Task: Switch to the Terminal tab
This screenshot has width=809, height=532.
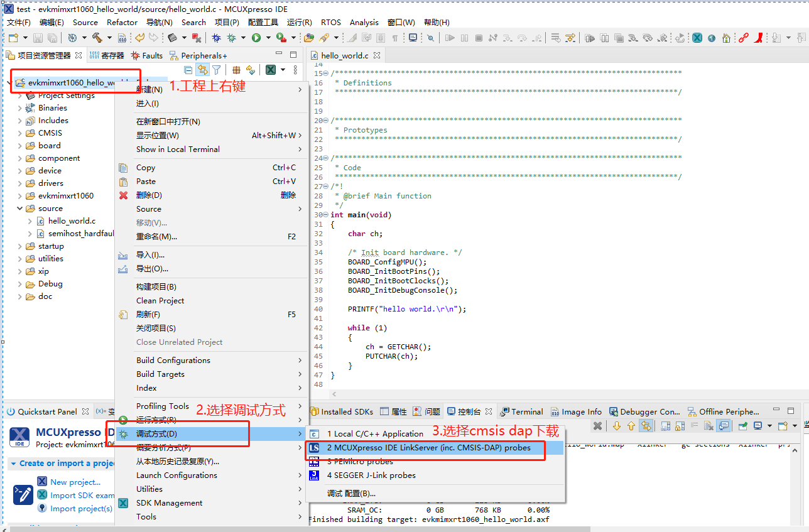Action: pos(521,412)
